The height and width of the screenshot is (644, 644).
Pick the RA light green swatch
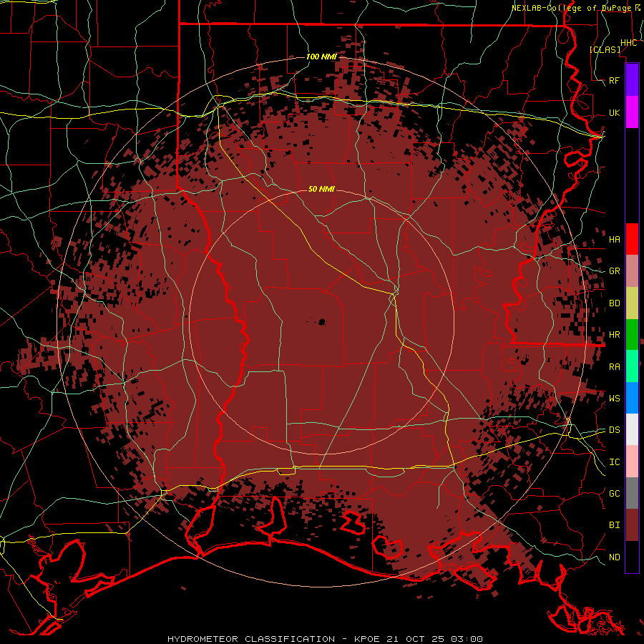pyautogui.click(x=632, y=366)
